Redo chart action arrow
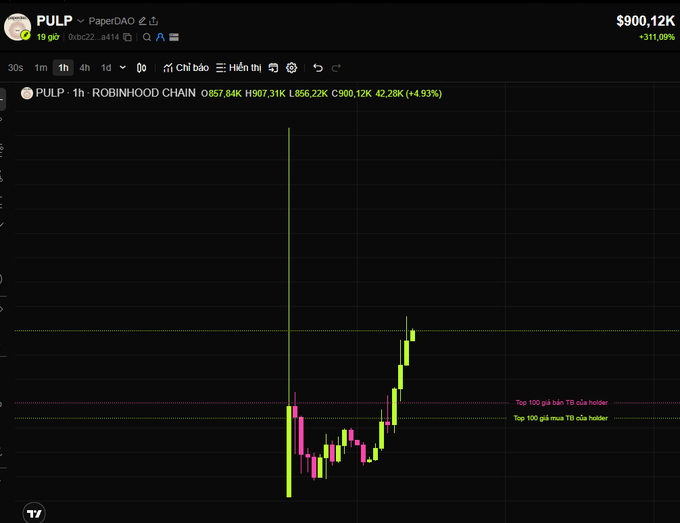 click(336, 68)
